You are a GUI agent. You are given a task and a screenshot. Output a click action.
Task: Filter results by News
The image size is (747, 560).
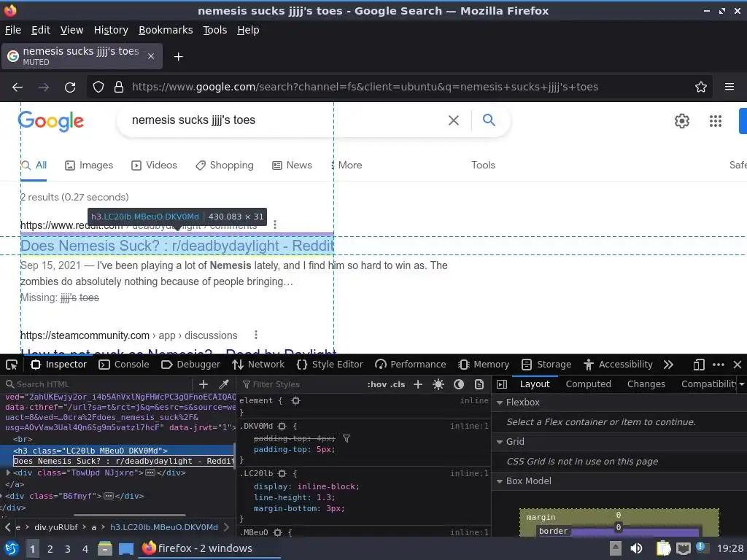292,166
